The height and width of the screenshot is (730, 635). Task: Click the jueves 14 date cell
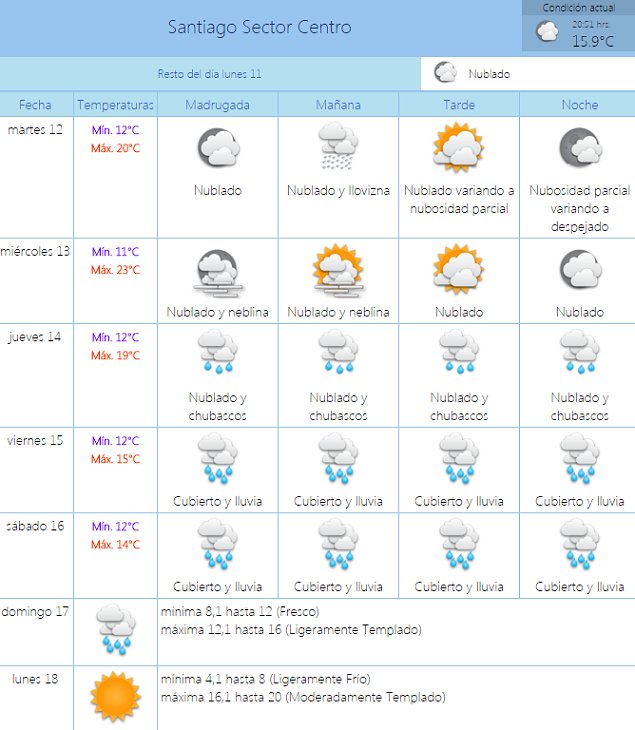coord(35,337)
